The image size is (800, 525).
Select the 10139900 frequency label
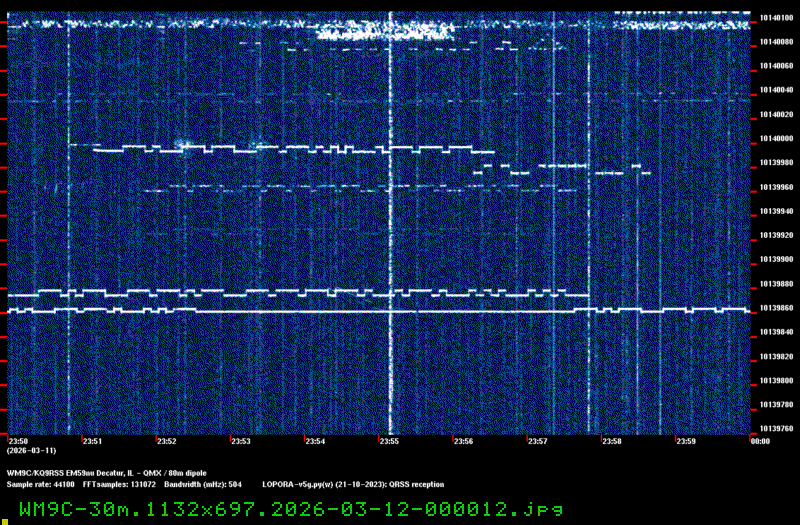776,259
